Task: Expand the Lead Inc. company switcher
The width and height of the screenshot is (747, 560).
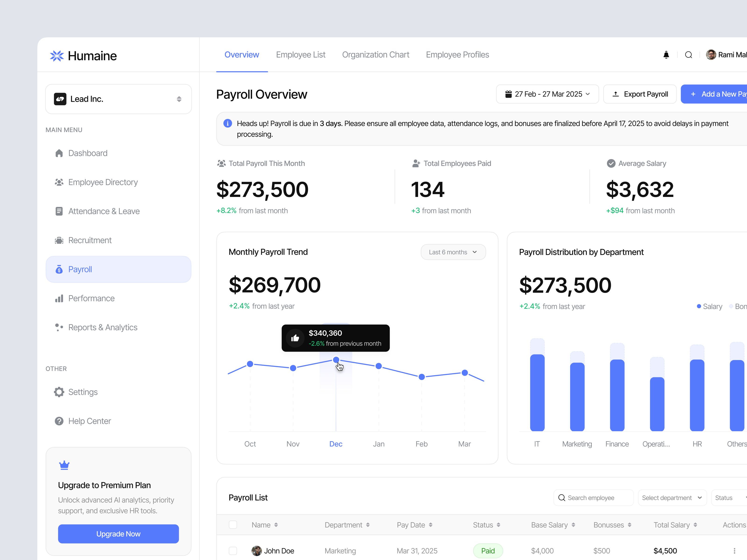Action: click(x=179, y=99)
